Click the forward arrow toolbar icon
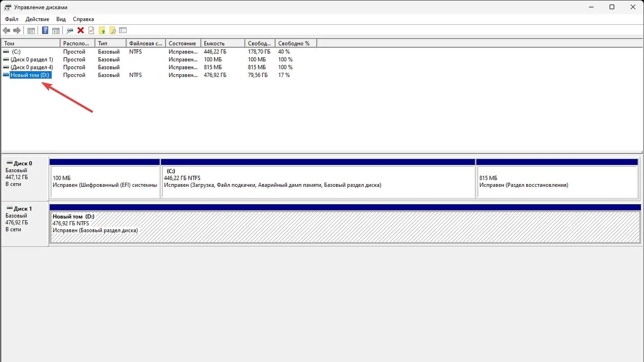Viewport: 644px width, 362px height. tap(17, 30)
